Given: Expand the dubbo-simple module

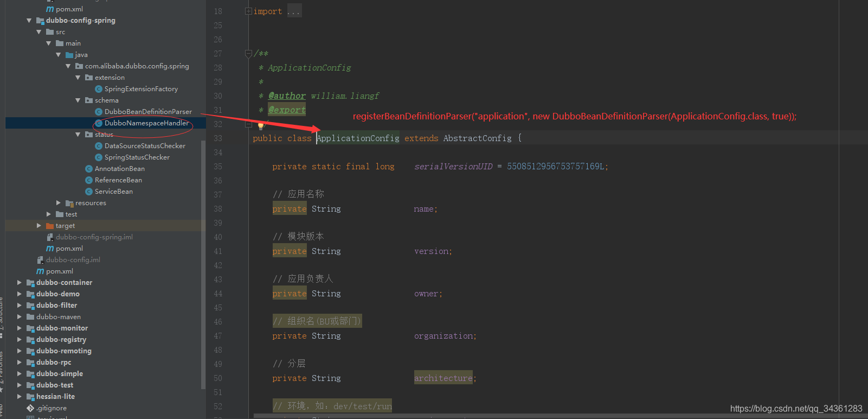Looking at the screenshot, I should [x=20, y=374].
